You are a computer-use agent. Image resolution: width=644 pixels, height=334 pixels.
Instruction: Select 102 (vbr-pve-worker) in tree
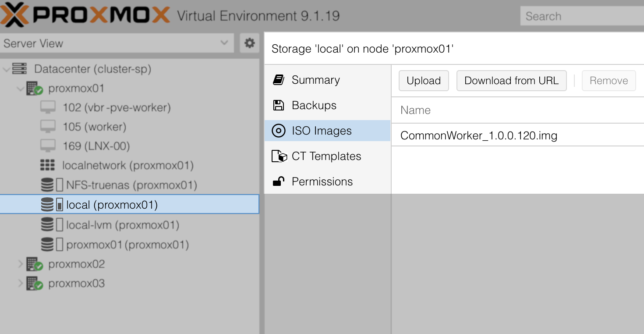[117, 107]
